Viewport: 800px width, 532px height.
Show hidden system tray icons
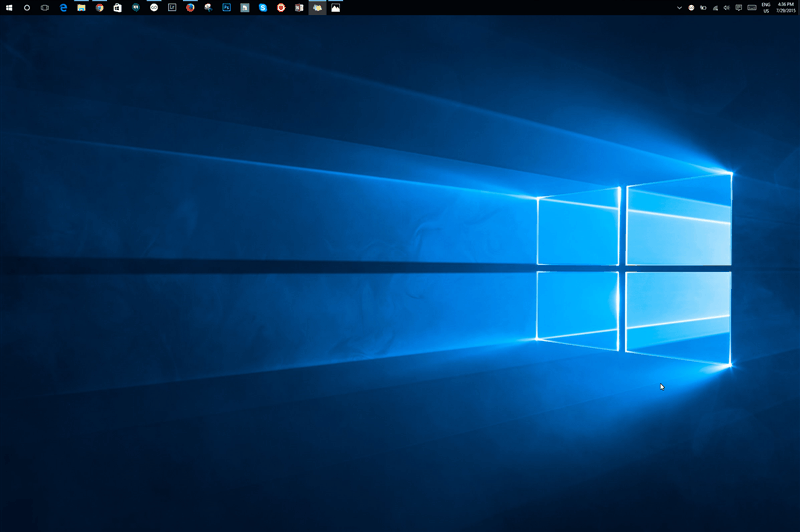click(x=679, y=8)
